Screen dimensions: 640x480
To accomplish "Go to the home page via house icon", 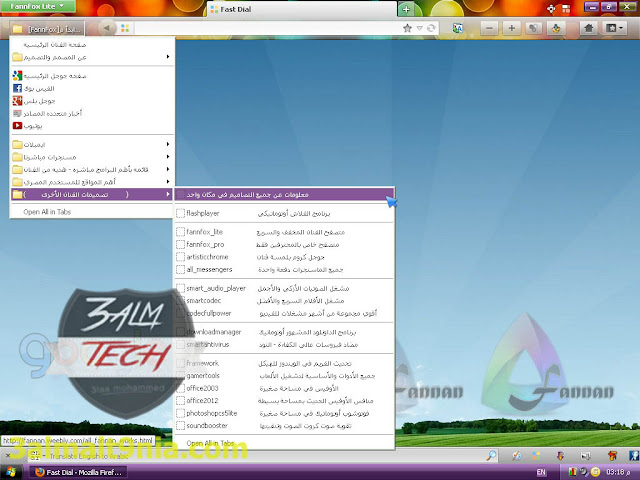I will [x=589, y=28].
